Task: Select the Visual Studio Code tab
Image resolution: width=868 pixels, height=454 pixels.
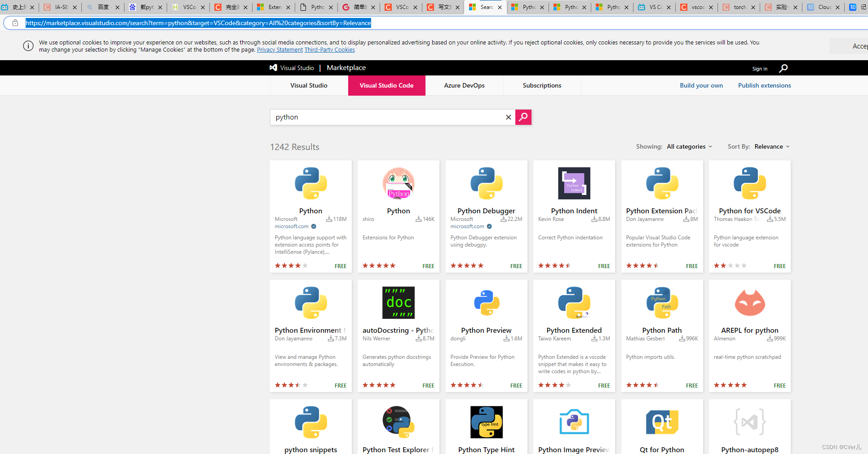Action: point(387,85)
